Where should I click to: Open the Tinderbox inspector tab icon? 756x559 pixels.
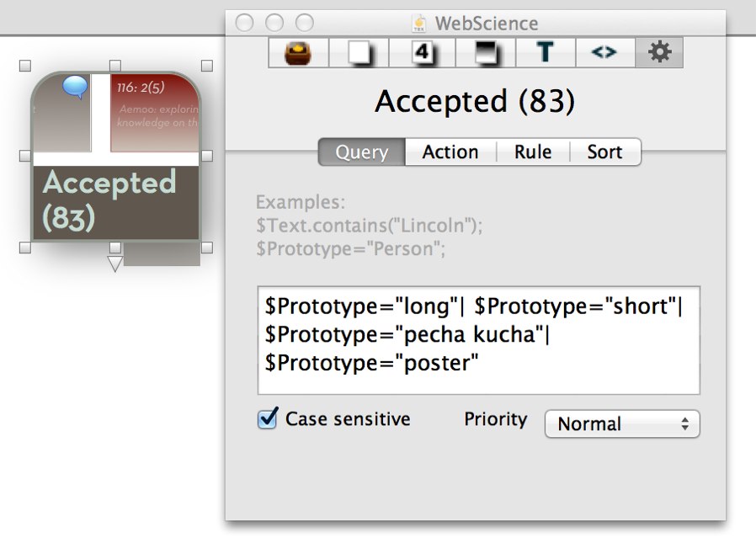click(x=299, y=52)
